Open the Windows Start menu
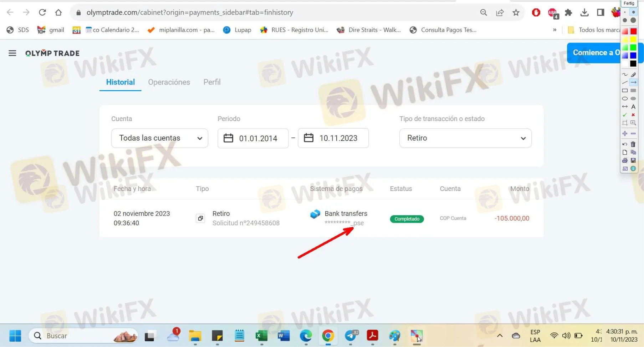This screenshot has width=644, height=347. (15, 336)
